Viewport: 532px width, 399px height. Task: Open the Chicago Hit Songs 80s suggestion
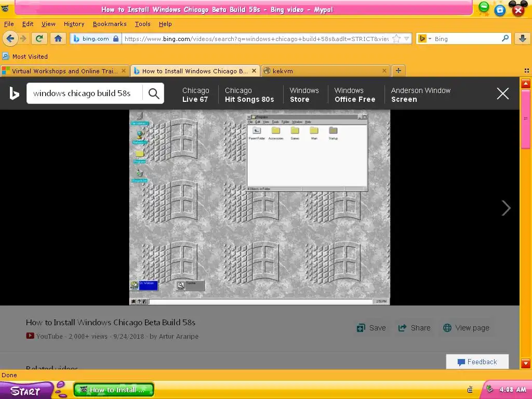point(249,95)
